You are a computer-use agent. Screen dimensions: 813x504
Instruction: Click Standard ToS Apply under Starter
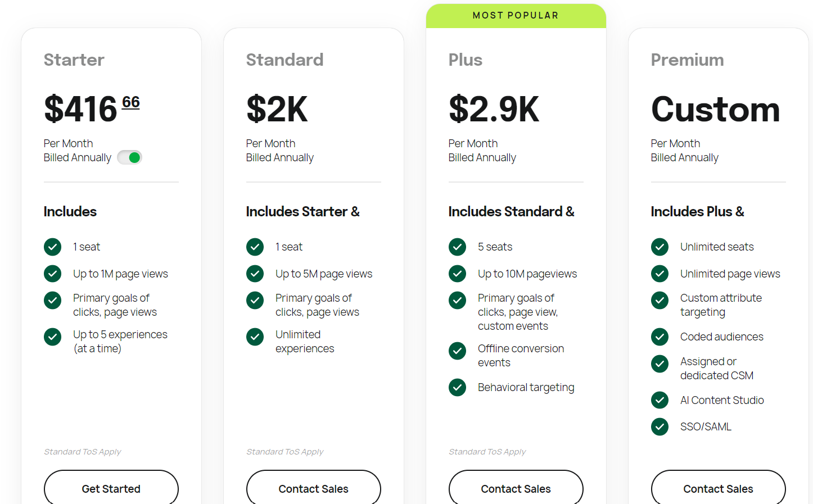[x=83, y=452]
